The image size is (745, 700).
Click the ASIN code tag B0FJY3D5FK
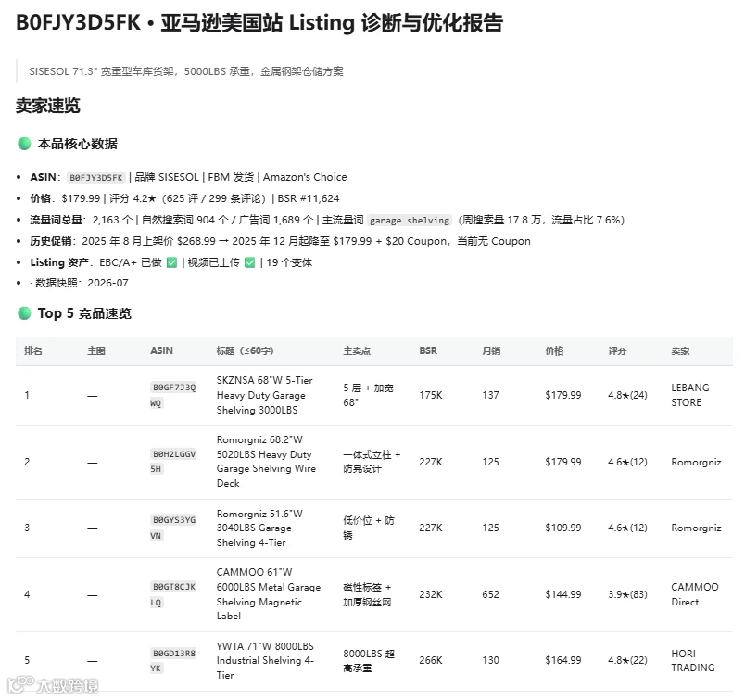coord(96,177)
